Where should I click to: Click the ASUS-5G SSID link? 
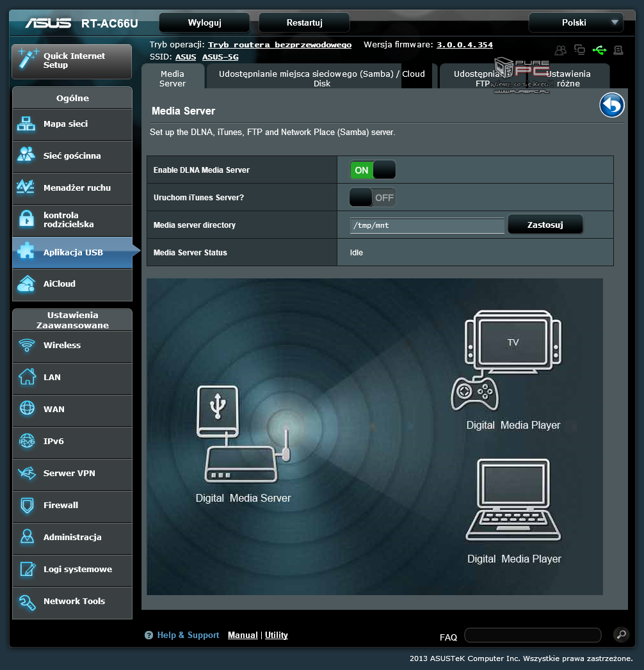[x=220, y=57]
